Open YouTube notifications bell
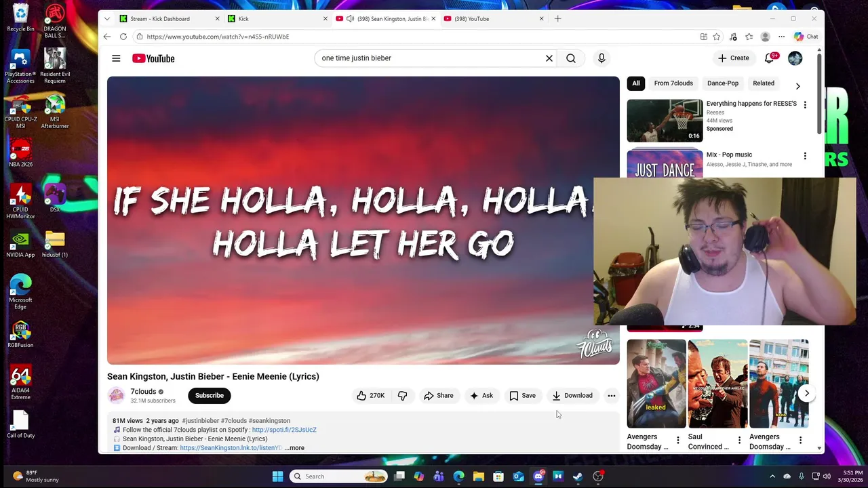This screenshot has height=488, width=868. coord(769,58)
